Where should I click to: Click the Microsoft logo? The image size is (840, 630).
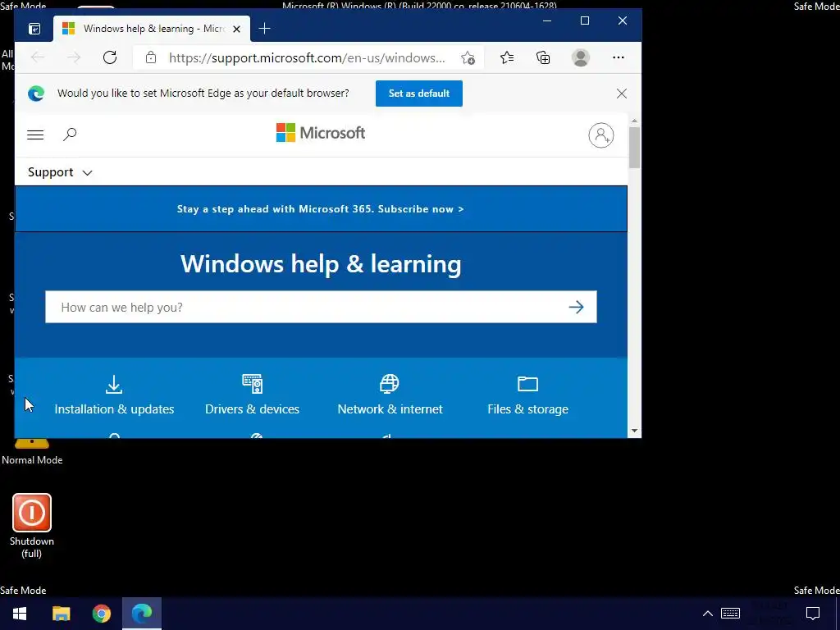pos(321,133)
